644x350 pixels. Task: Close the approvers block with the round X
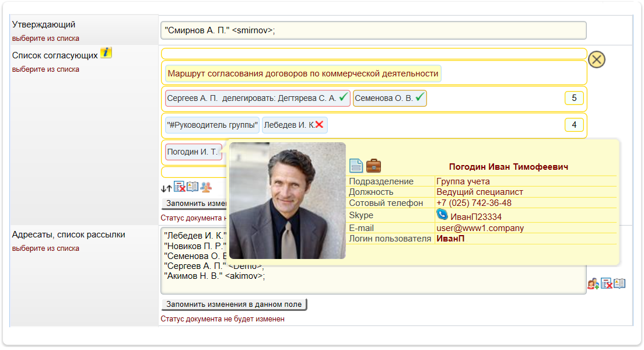coord(596,58)
